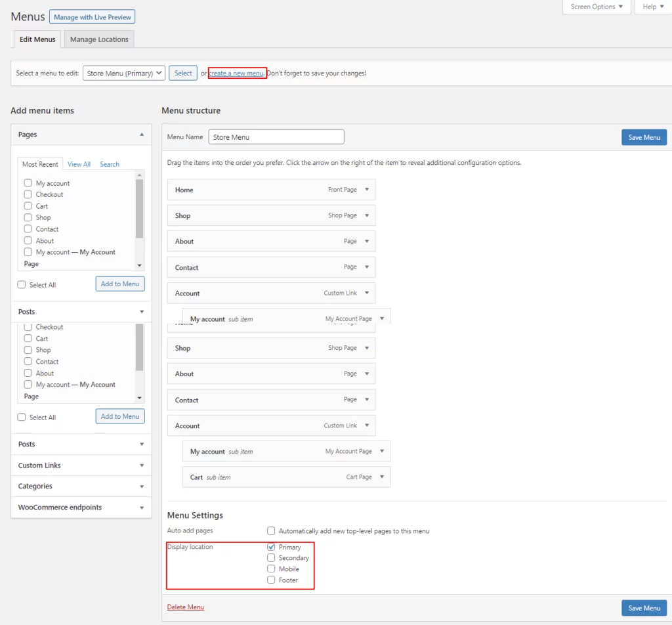Open Home Front Page item options arrow
Screen dimensions: 672x625
click(366, 190)
